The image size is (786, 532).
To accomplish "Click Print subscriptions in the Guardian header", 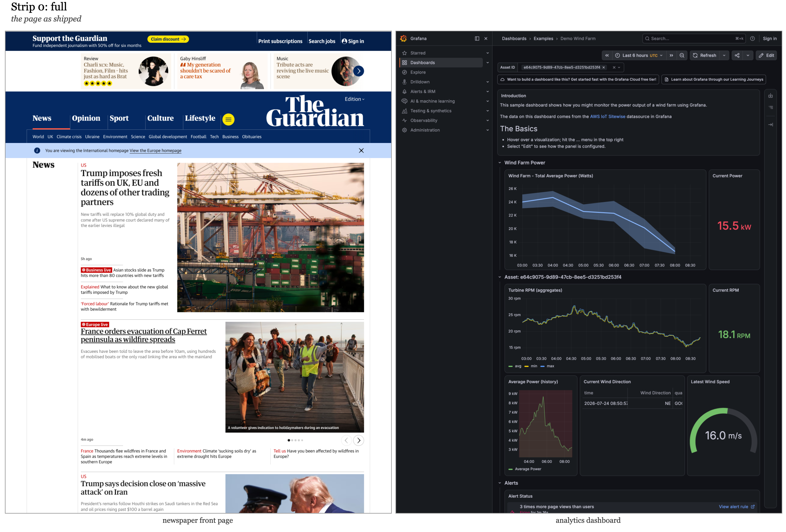I will click(280, 41).
